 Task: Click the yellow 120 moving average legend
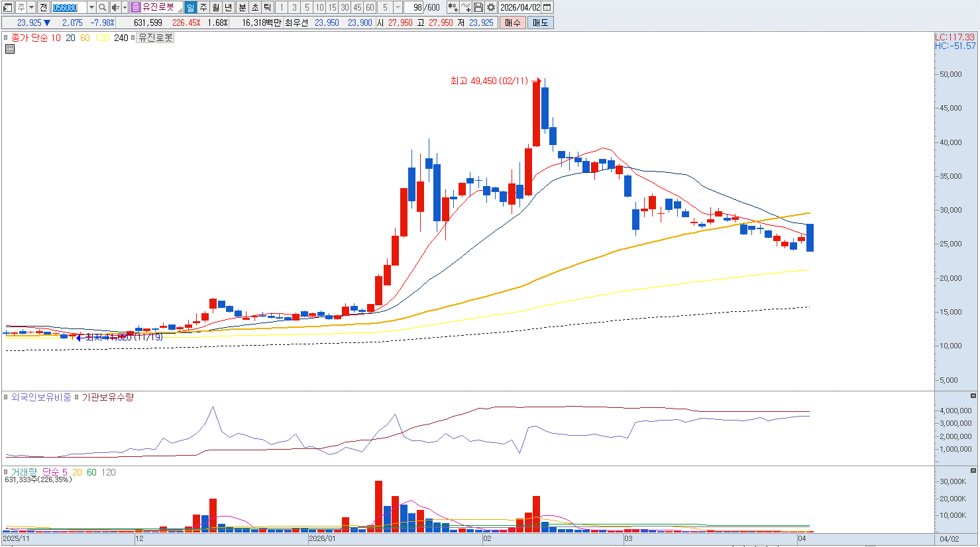point(102,38)
